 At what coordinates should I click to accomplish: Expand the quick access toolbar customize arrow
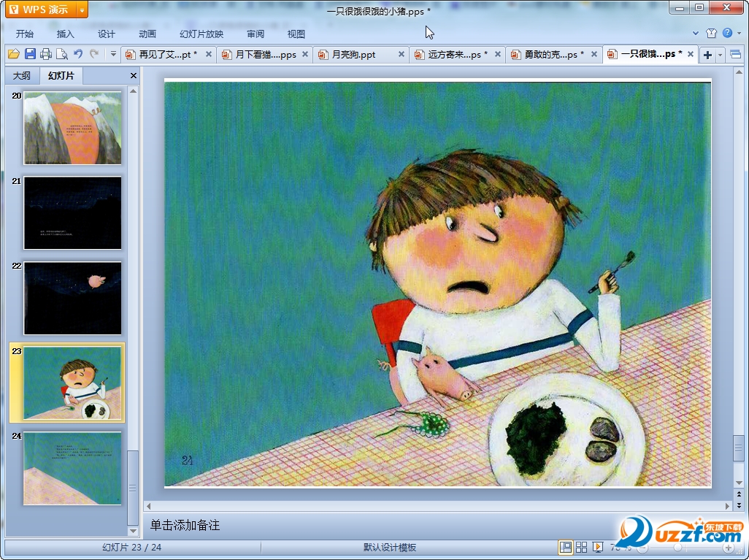(x=113, y=54)
